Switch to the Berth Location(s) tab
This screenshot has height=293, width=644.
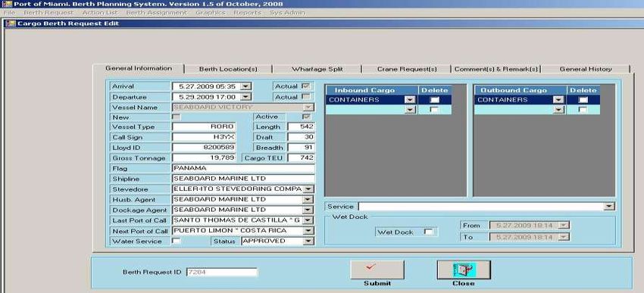(x=228, y=69)
